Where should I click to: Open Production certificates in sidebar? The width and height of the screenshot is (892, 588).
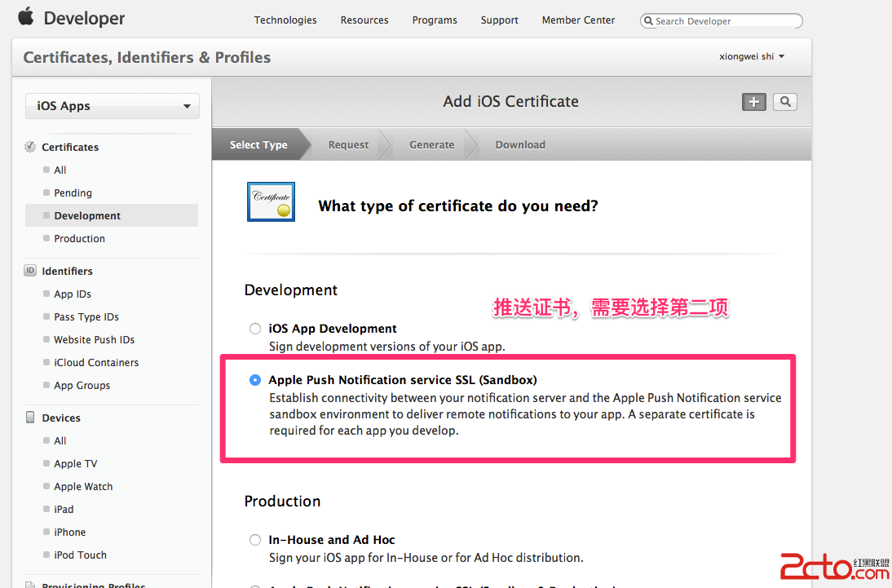click(x=79, y=239)
